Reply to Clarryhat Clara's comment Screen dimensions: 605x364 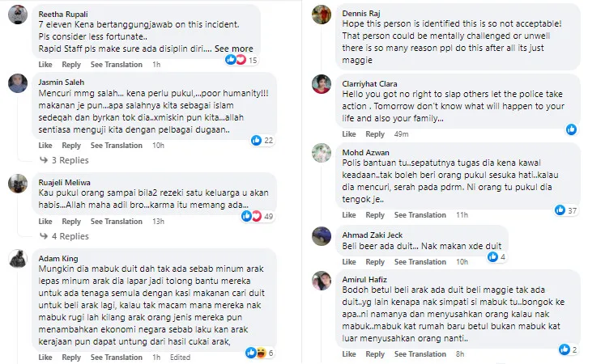pos(375,133)
